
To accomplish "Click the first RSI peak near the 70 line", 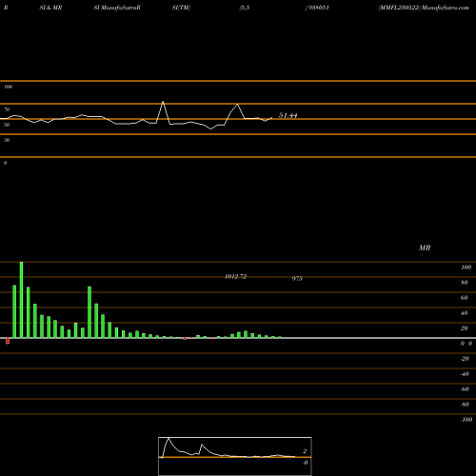I will point(163,102).
